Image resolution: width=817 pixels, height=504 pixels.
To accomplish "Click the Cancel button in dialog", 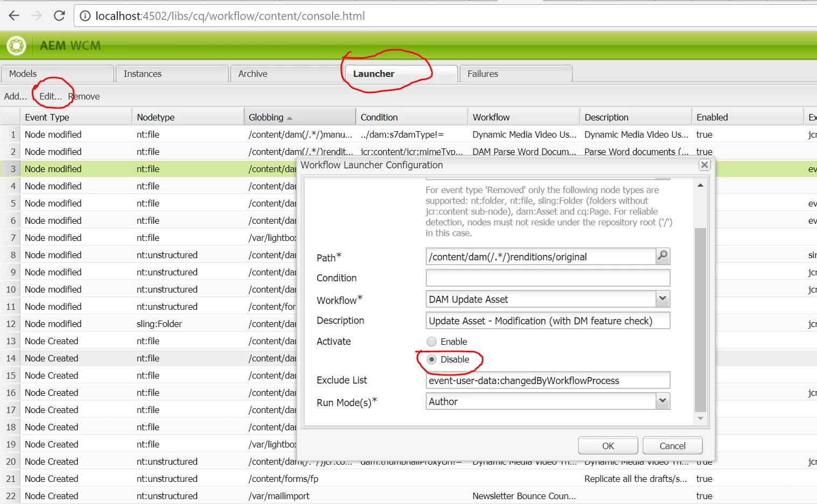I will 673,446.
